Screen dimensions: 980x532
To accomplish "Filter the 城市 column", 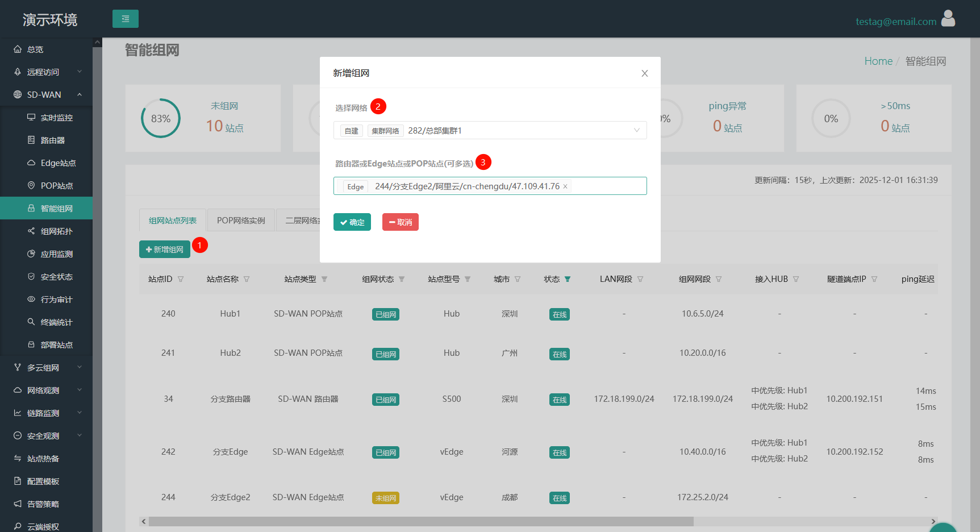I will [x=518, y=279].
